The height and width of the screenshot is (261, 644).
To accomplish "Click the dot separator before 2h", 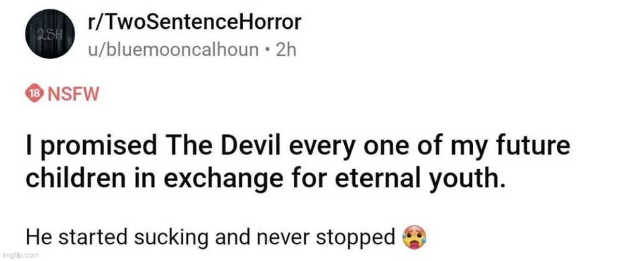I will [268, 50].
